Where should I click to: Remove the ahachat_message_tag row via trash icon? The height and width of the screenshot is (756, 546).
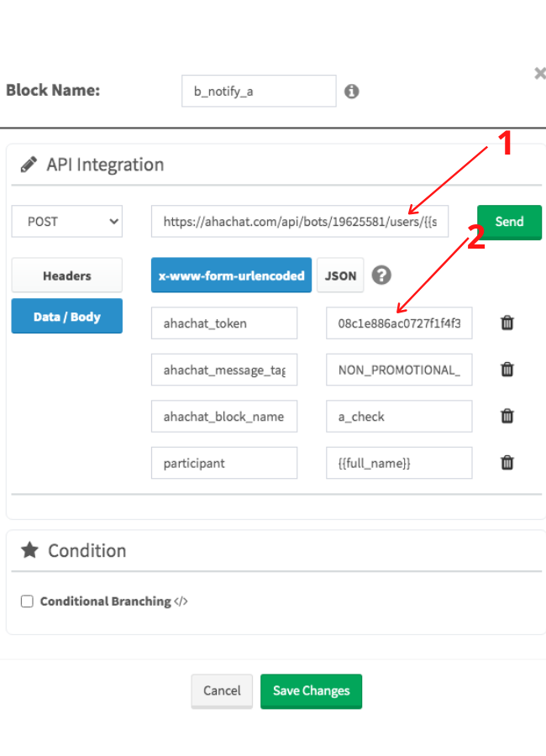click(507, 370)
